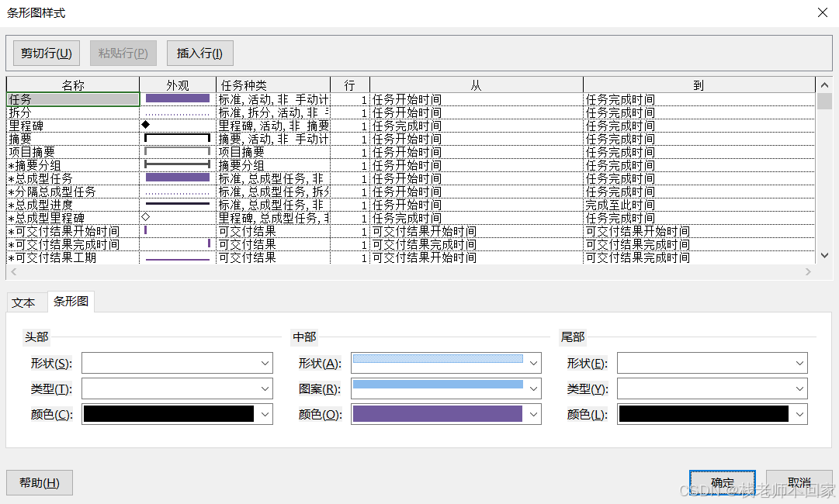This screenshot has width=839, height=504.
Task: Open the 尾部 类型(Y) dropdown
Action: tap(712, 388)
